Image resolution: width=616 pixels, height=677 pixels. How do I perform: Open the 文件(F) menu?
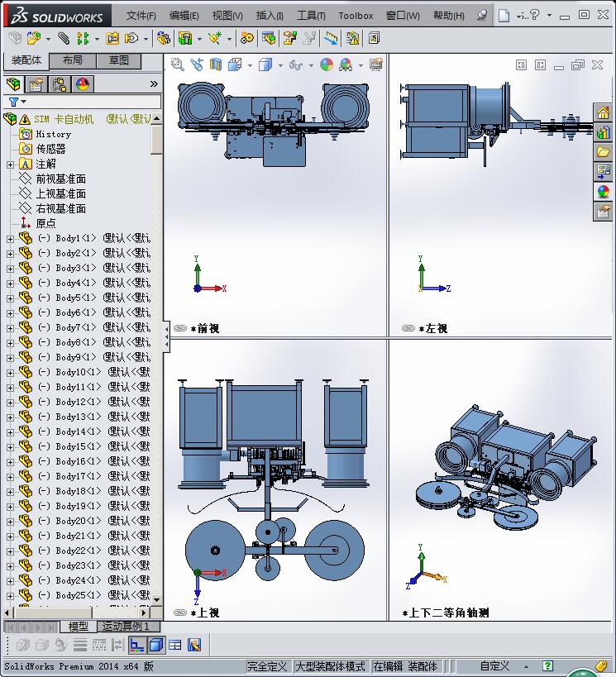tap(141, 16)
